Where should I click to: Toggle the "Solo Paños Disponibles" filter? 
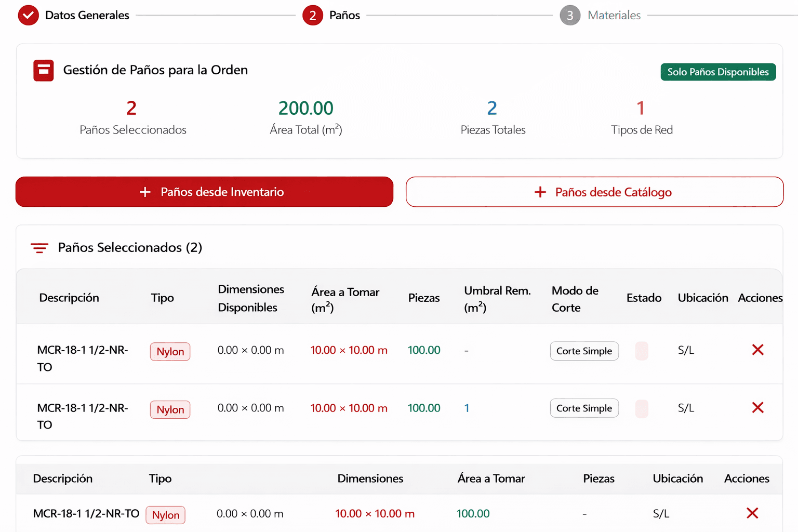coord(718,72)
